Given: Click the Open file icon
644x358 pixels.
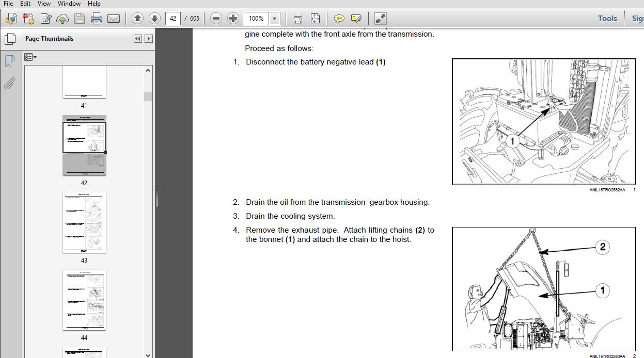Looking at the screenshot, I should [11, 19].
